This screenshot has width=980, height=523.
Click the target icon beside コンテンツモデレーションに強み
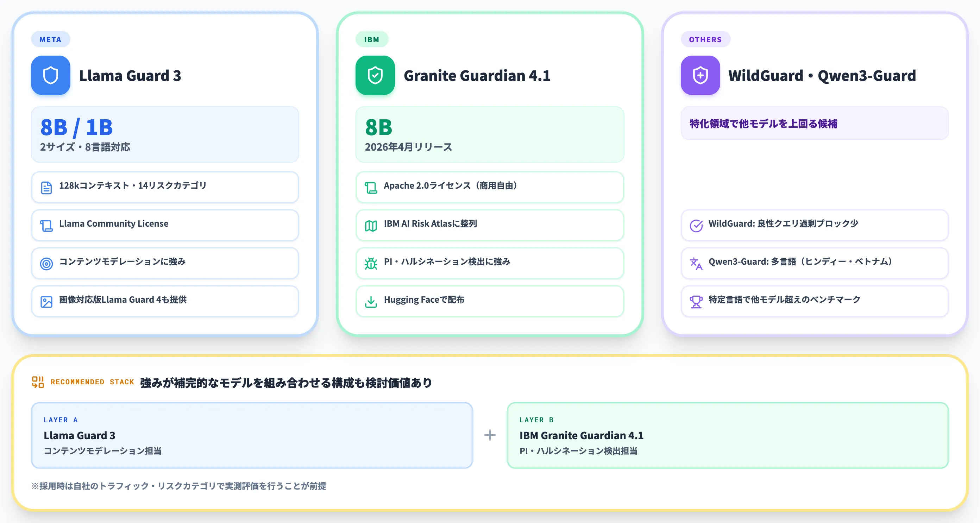pos(46,264)
